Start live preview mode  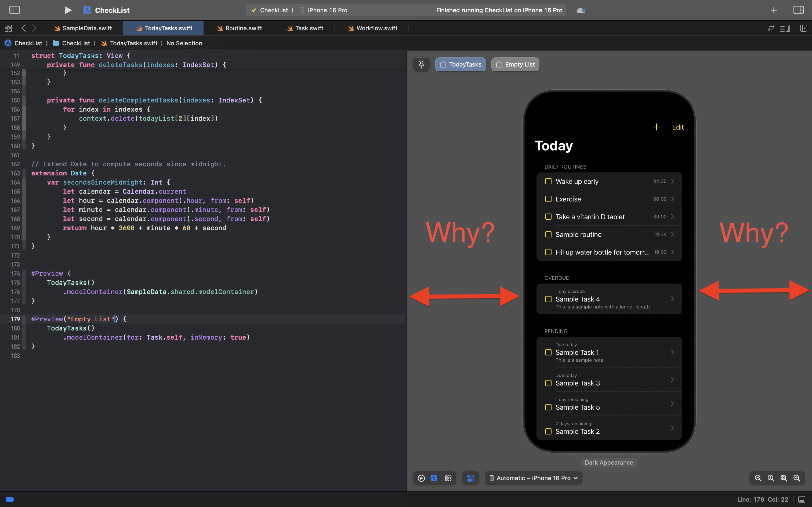[x=421, y=478]
